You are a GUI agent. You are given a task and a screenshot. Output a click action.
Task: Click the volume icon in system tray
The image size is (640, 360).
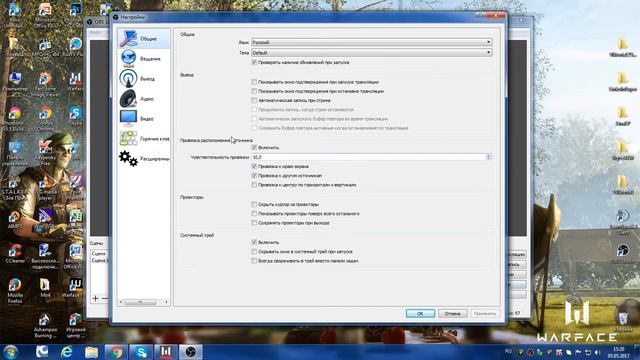(x=598, y=352)
